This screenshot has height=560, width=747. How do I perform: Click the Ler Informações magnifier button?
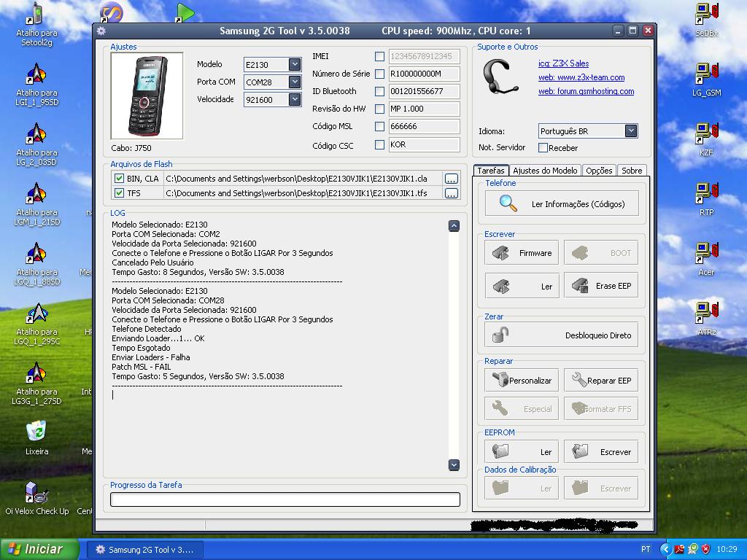[x=562, y=204]
